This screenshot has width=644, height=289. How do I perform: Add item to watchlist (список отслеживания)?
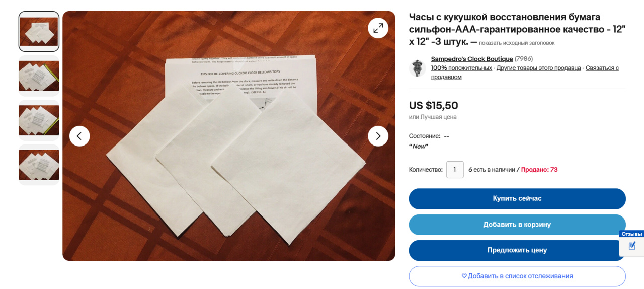517,276
